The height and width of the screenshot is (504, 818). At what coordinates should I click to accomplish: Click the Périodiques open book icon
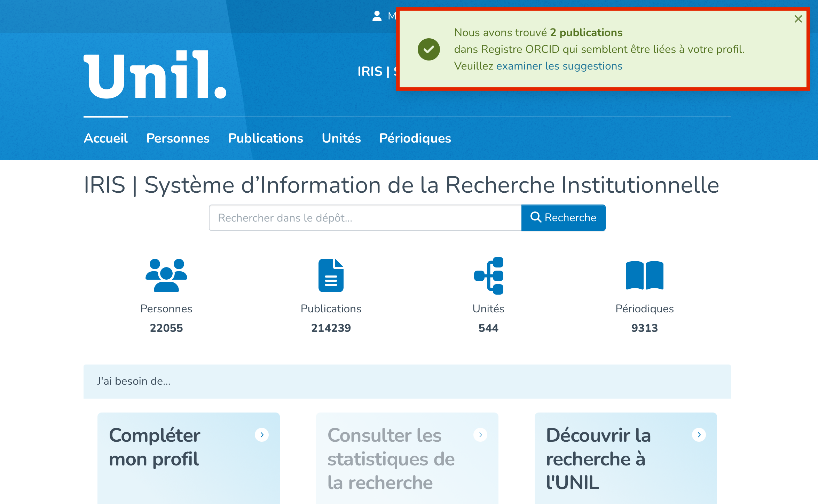click(x=644, y=275)
